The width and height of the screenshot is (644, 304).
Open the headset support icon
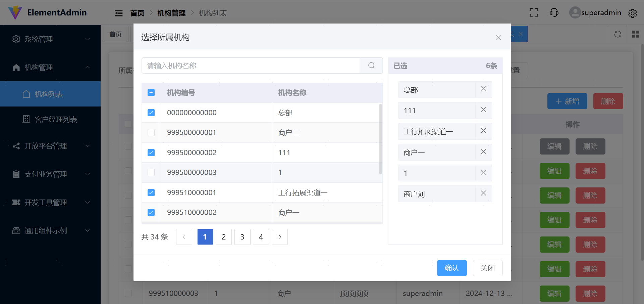(x=554, y=13)
